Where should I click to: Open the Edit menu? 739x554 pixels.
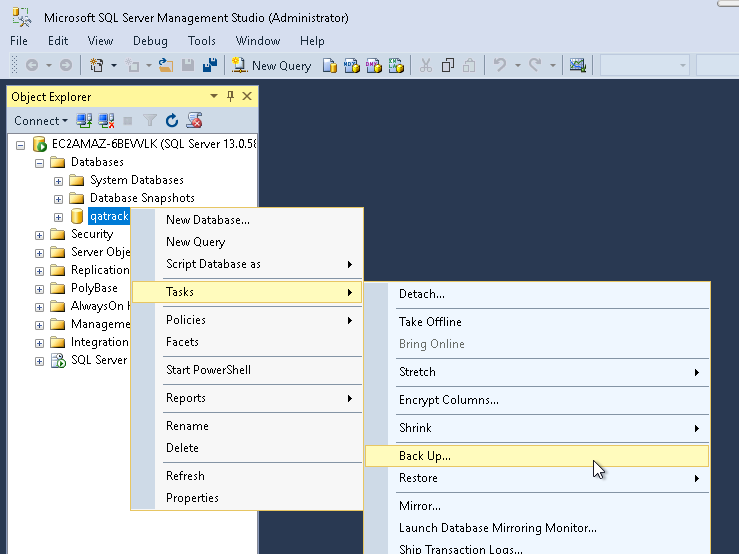[x=58, y=41]
